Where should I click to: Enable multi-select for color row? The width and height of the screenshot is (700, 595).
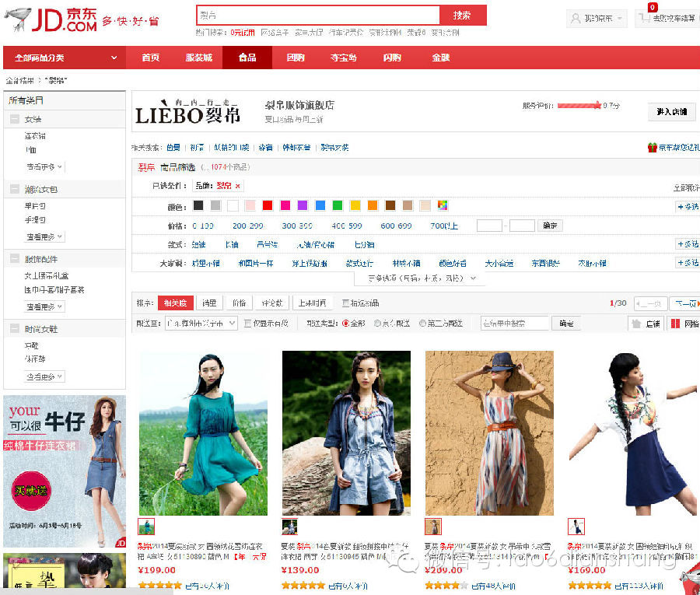point(687,207)
